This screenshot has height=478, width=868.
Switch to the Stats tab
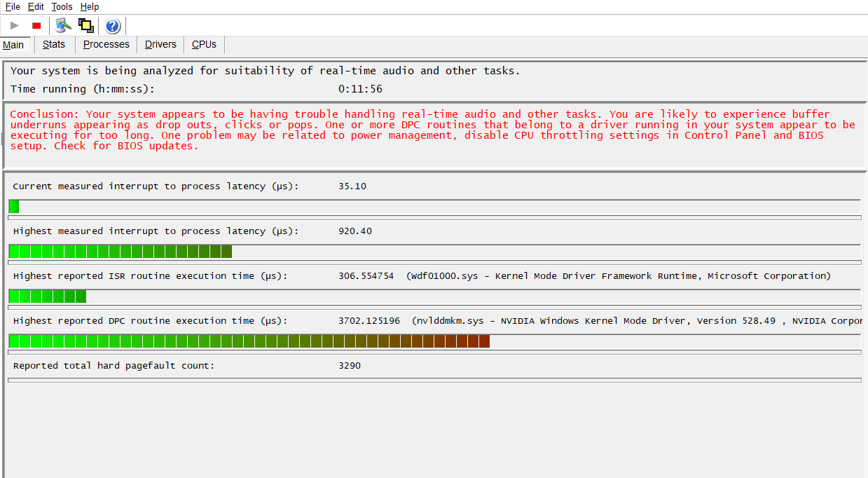pyautogui.click(x=54, y=44)
